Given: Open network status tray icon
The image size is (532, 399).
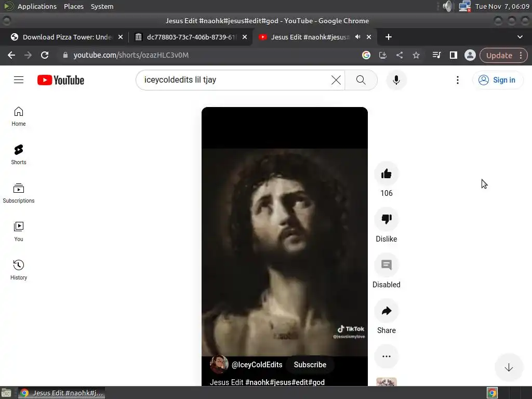Looking at the screenshot, I should (464, 6).
